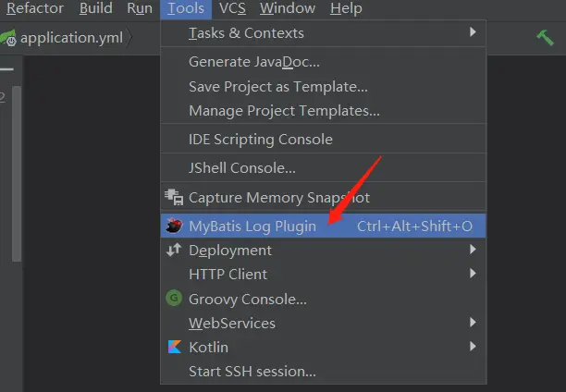This screenshot has width=566, height=392.
Task: Choose Save Project as Template
Action: [277, 87]
